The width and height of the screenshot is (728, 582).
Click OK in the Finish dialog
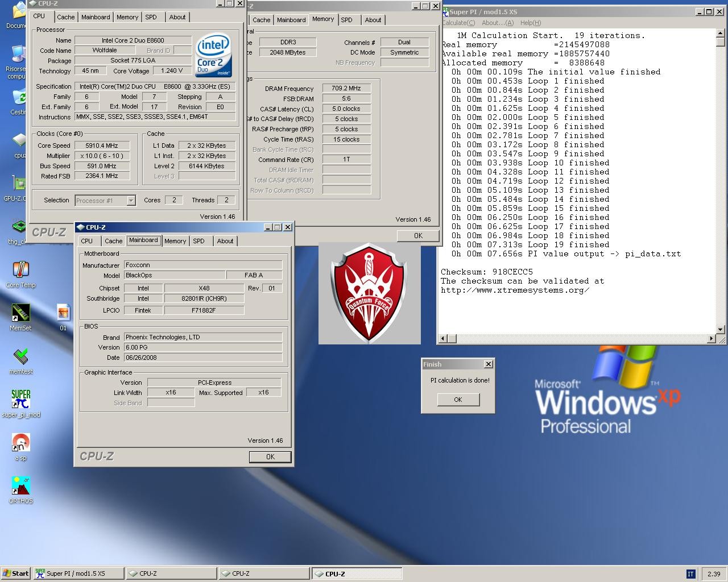coord(458,400)
